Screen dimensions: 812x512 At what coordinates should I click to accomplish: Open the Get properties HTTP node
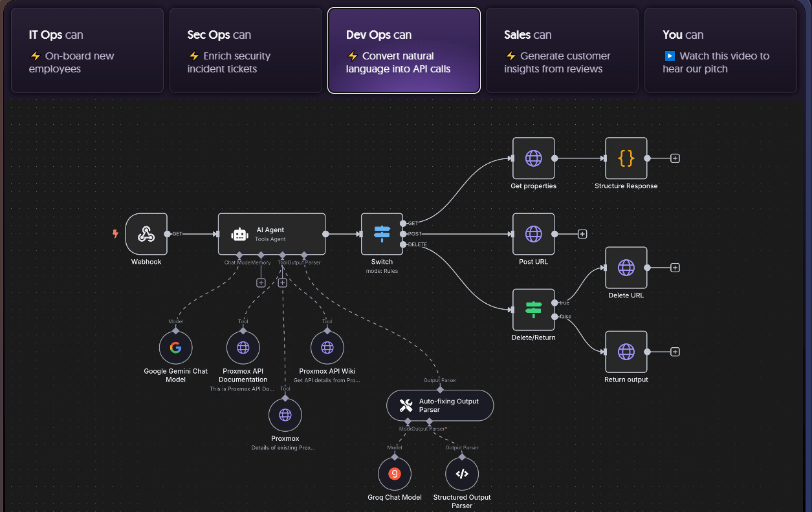click(x=534, y=158)
